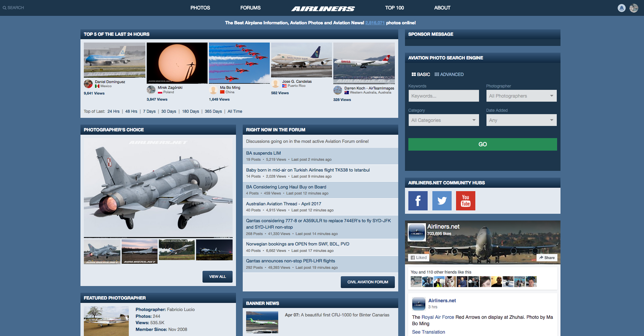Viewport: 644px width, 336px height.
Task: Open the Civil Aviation Forum button
Action: tap(367, 282)
